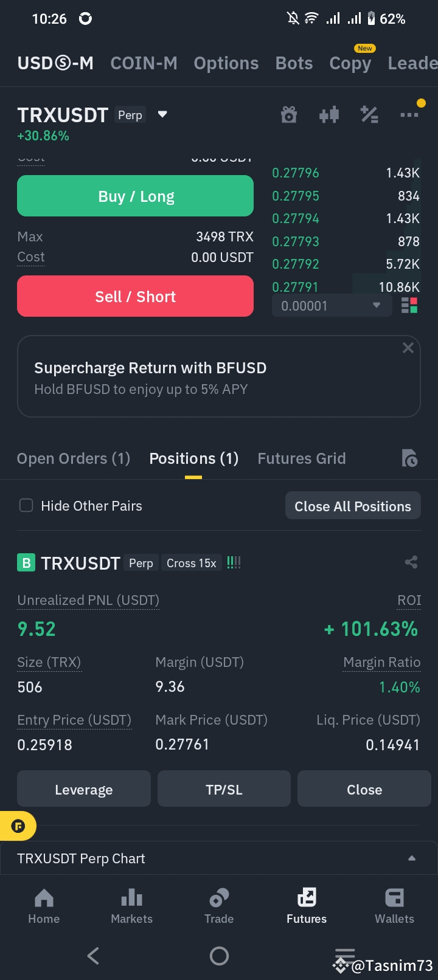Switch to Open Orders (1) tab
The height and width of the screenshot is (980, 438).
coord(74,458)
